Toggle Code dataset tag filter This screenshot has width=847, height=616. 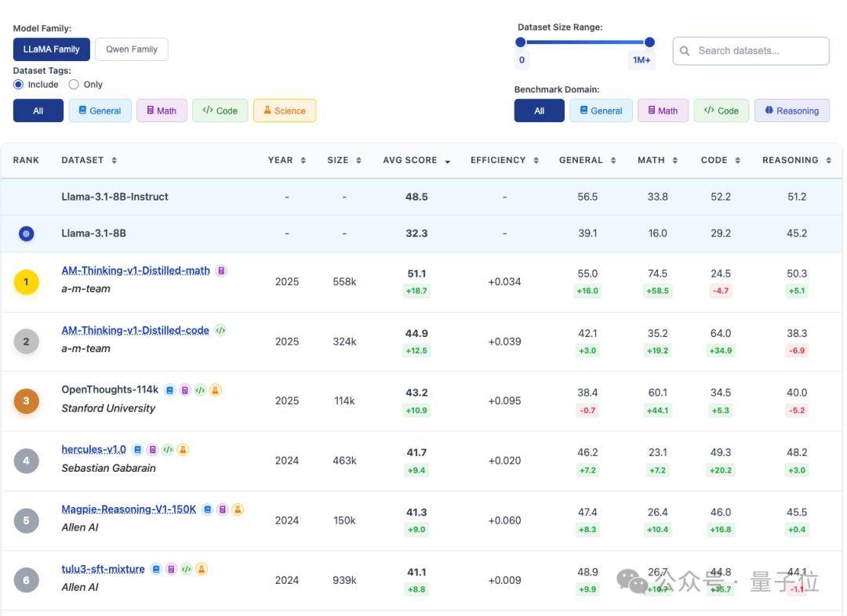pos(220,111)
